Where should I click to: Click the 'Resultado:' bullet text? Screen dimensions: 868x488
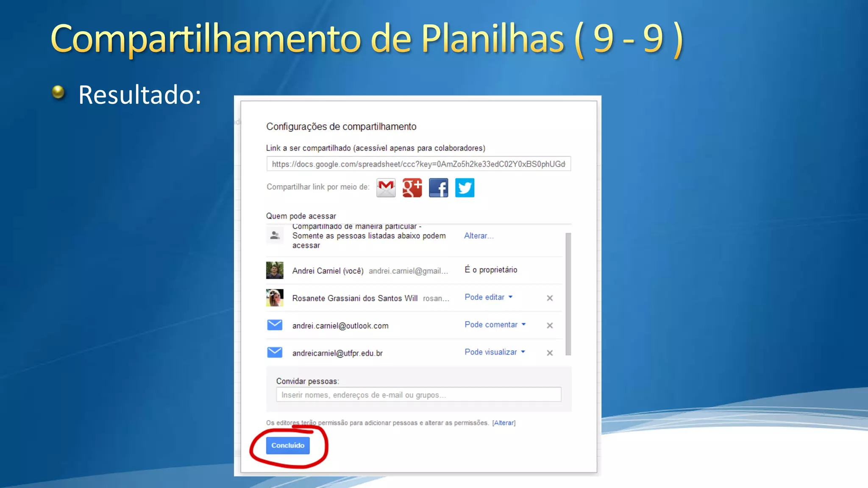coord(139,95)
